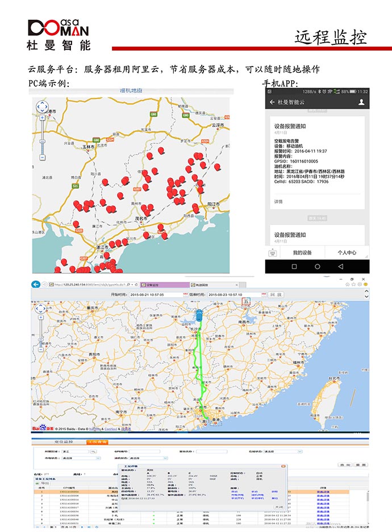Screen dimensions: 392x532
Task: Click pan control on upper map
Action: (43, 107)
